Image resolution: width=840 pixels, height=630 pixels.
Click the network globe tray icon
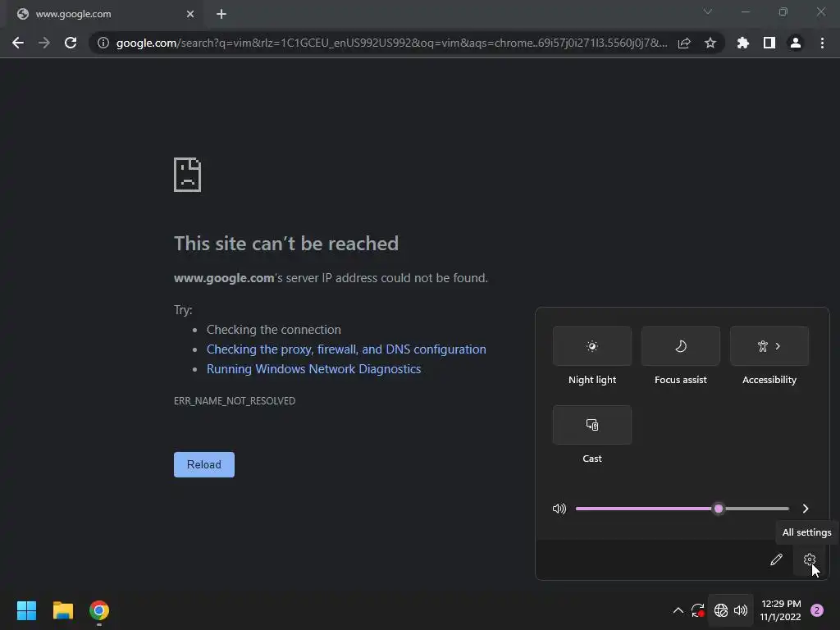(721, 610)
